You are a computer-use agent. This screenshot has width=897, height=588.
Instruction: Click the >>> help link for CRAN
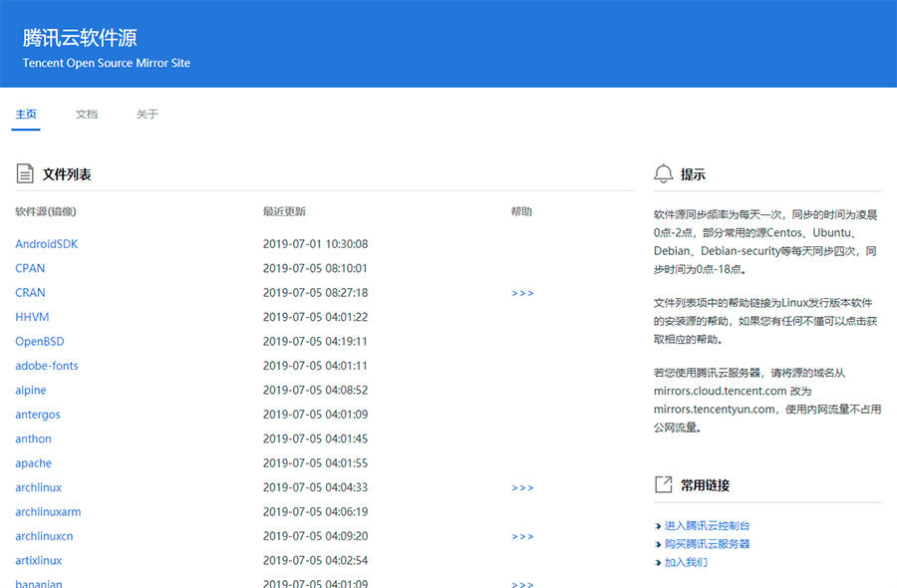click(x=522, y=293)
